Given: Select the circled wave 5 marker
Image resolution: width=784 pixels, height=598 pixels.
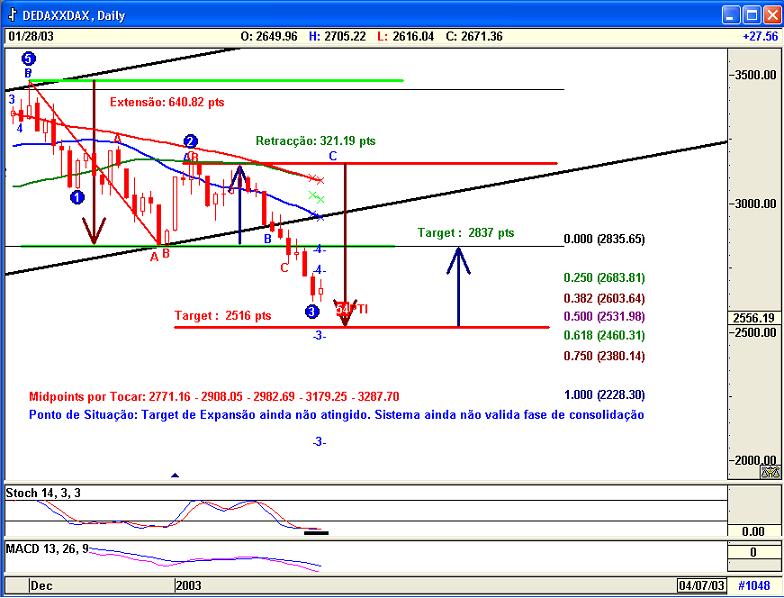Looking at the screenshot, I should tap(28, 59).
